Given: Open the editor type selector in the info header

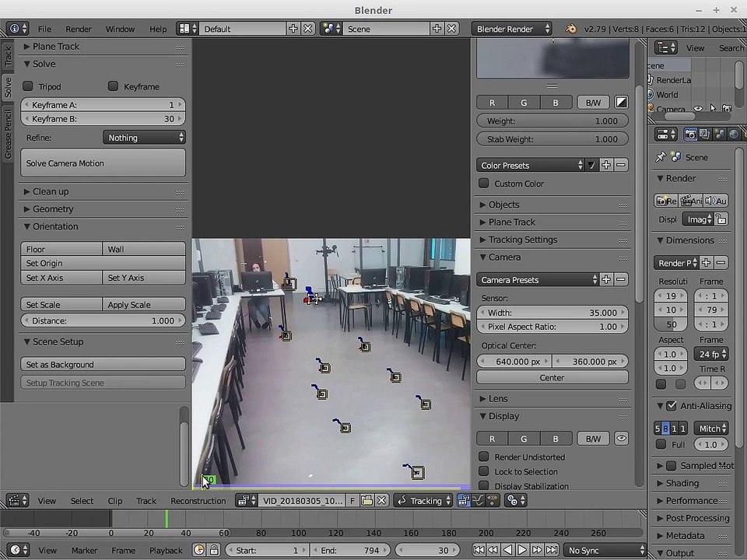Looking at the screenshot, I should pos(18,29).
